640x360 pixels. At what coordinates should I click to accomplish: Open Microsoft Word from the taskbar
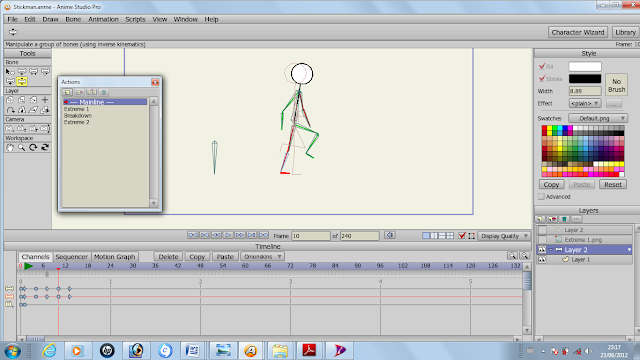click(192, 351)
